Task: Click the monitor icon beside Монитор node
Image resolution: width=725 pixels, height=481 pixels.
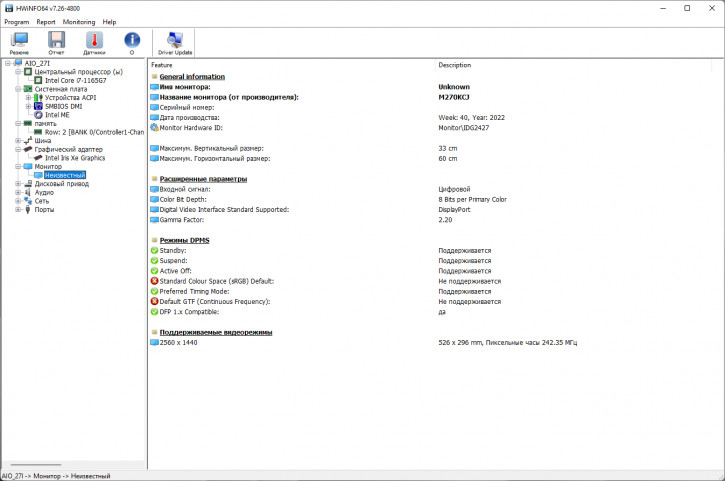Action: tap(28, 166)
